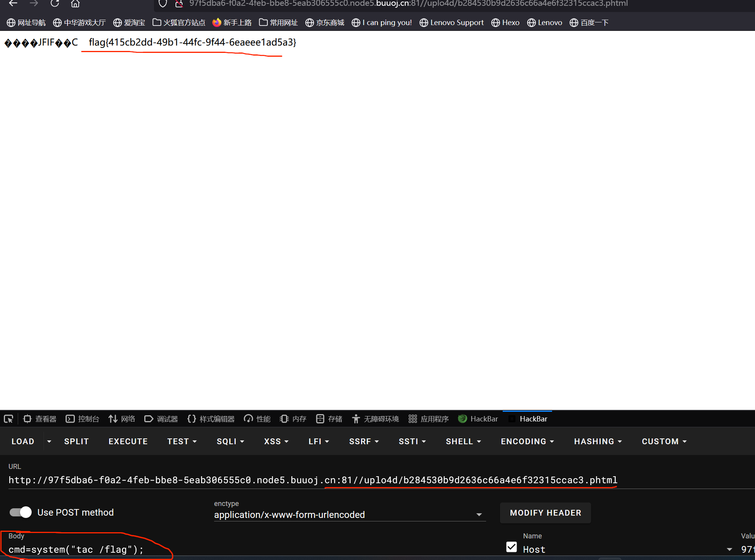Switch to the green HackBar tab
755x560 pixels.
click(x=478, y=419)
